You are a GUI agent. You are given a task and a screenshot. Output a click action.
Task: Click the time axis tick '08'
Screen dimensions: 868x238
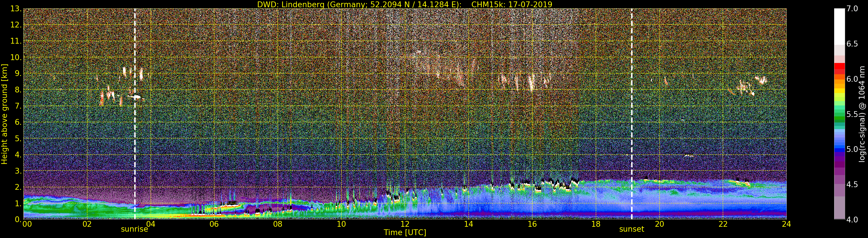coord(278,224)
